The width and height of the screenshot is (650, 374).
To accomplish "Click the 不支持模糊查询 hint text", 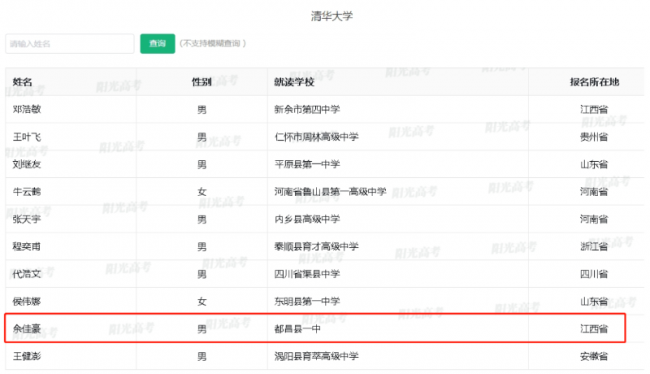I will pyautogui.click(x=213, y=43).
